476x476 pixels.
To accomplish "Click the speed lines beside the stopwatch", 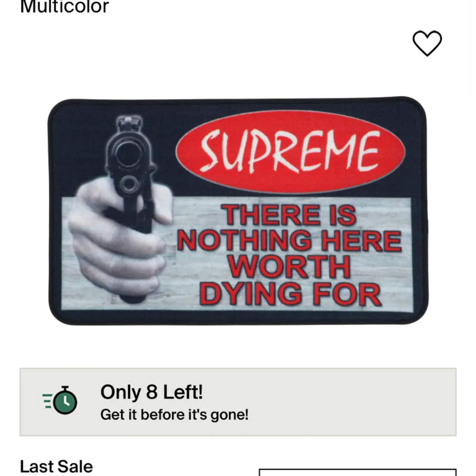I will [x=47, y=401].
